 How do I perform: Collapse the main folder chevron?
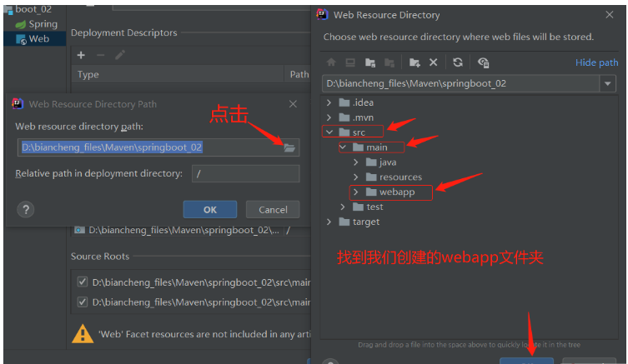(343, 147)
